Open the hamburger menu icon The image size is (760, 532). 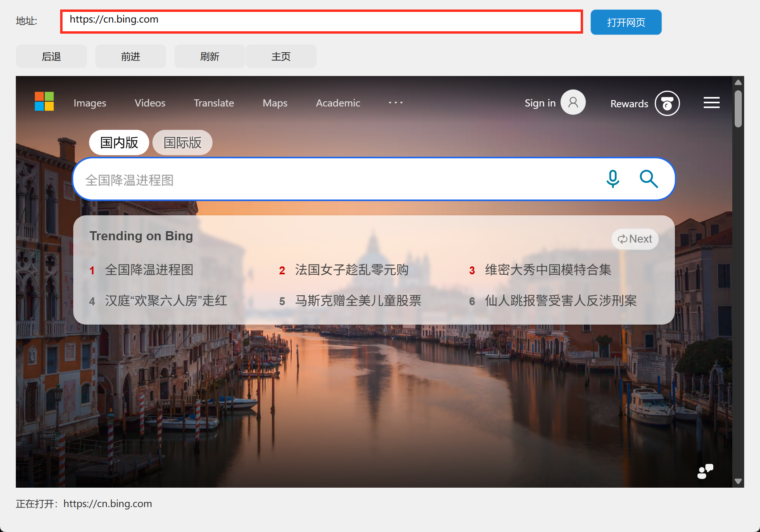click(712, 103)
